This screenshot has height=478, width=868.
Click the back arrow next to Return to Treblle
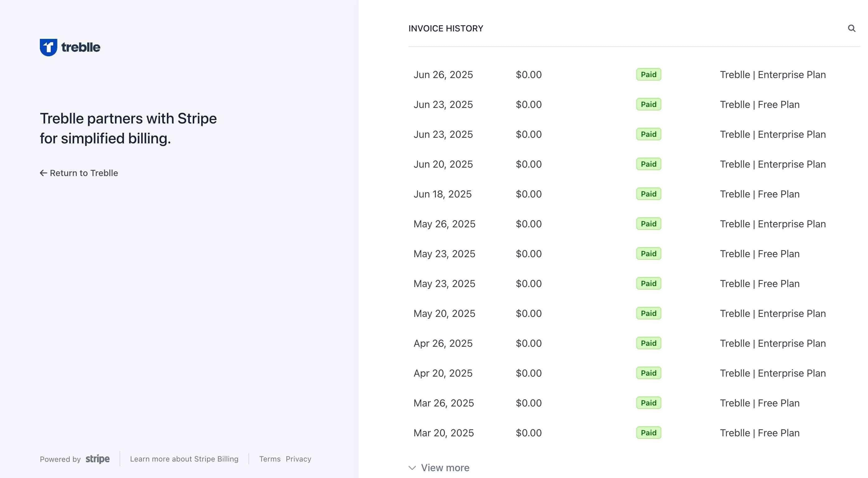pyautogui.click(x=43, y=173)
